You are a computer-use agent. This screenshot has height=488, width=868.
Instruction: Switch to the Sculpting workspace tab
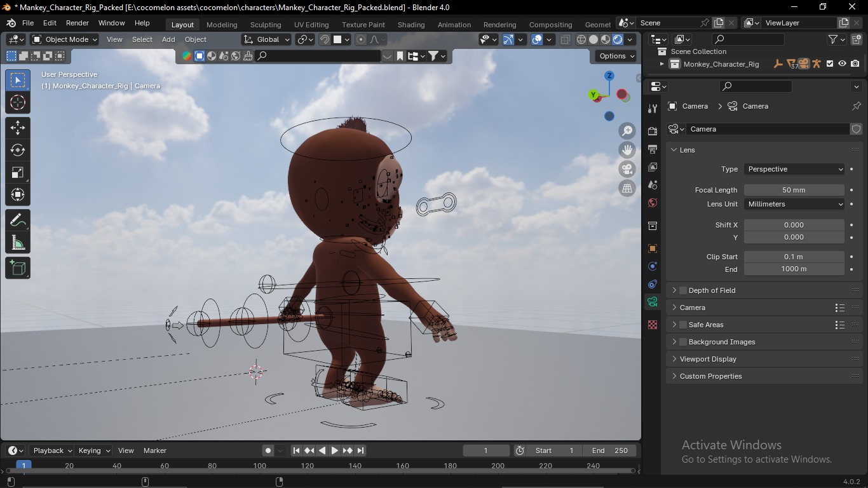(266, 25)
